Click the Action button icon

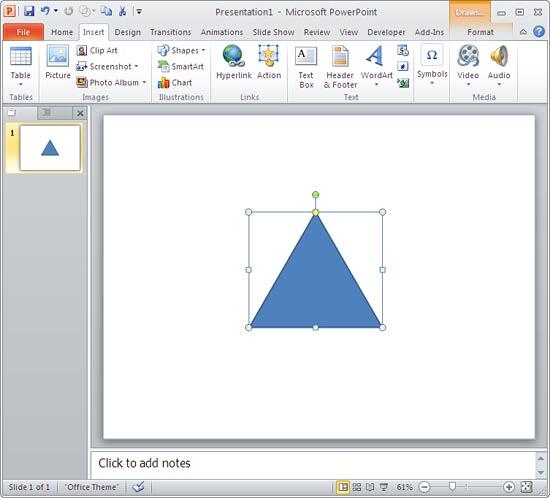(x=269, y=56)
